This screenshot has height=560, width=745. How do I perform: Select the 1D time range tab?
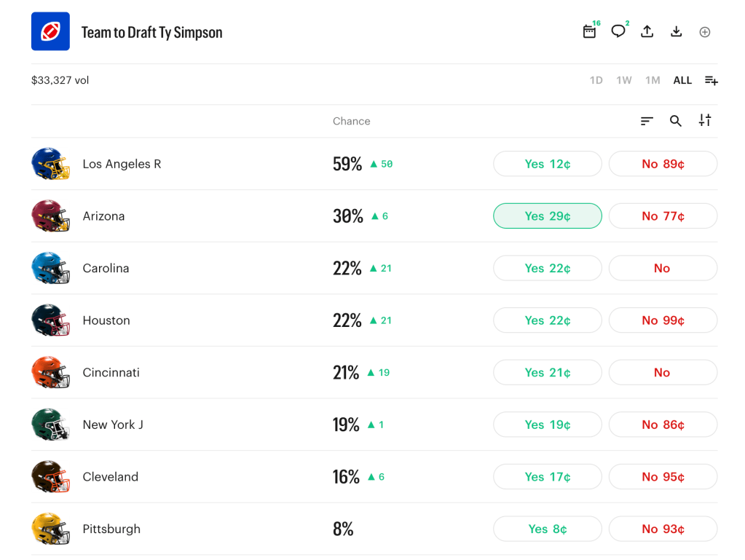click(596, 80)
